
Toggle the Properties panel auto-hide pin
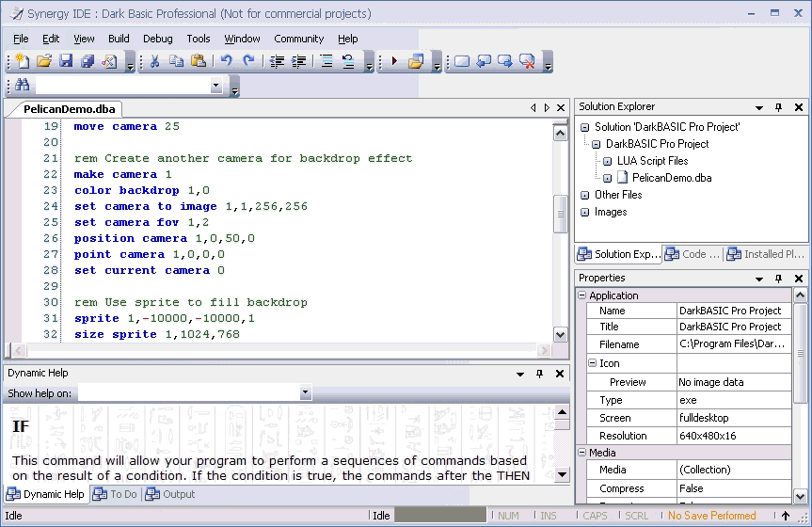pos(778,279)
